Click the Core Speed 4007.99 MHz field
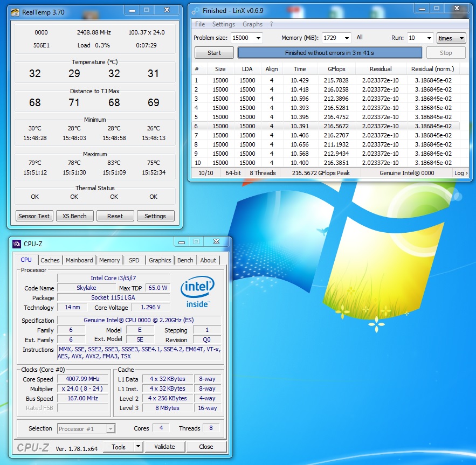The height and width of the screenshot is (465, 476). pyautogui.click(x=82, y=379)
